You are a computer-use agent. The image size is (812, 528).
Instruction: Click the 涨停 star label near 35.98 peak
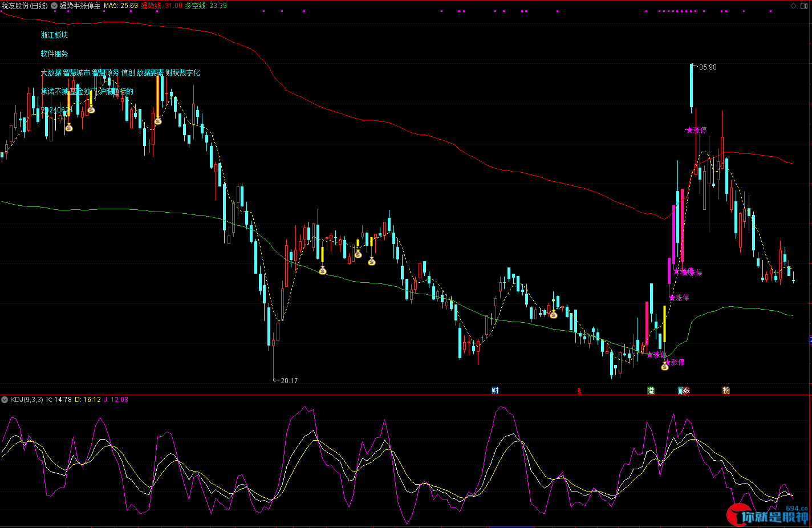point(696,130)
